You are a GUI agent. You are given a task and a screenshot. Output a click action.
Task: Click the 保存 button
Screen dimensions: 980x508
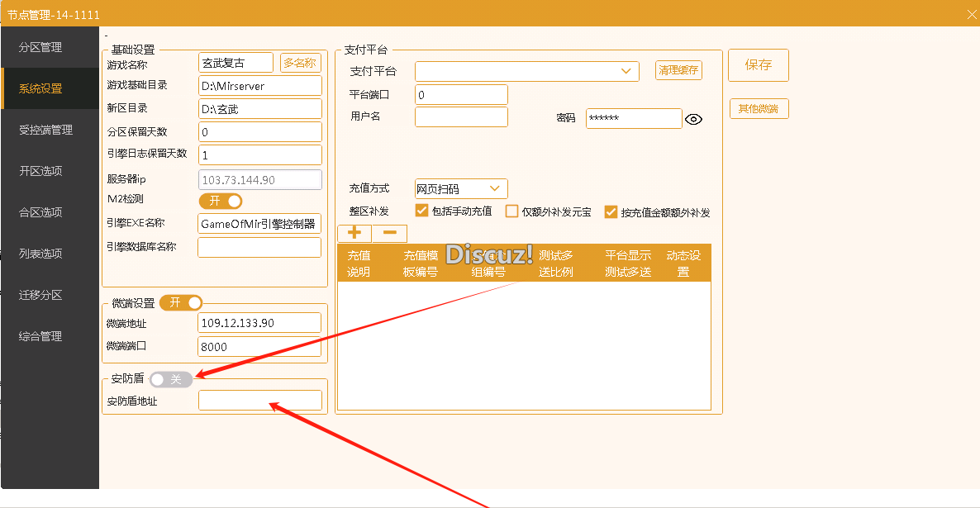click(758, 65)
